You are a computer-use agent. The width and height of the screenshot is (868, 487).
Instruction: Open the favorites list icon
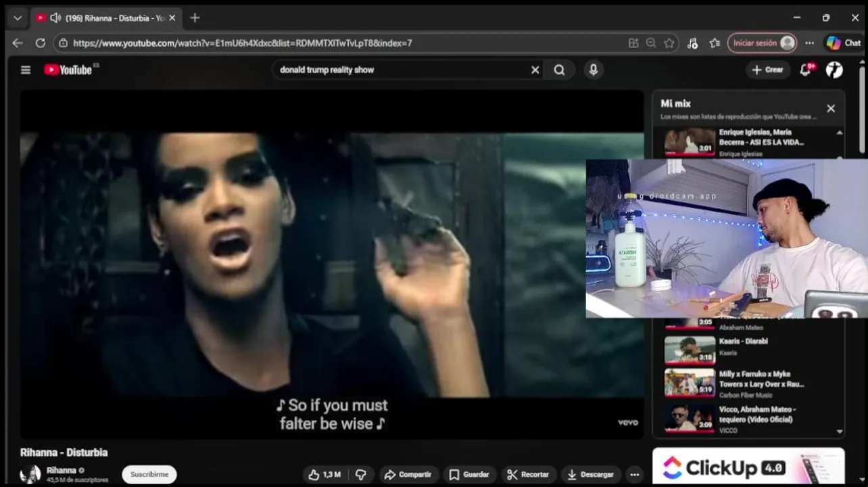coord(715,43)
